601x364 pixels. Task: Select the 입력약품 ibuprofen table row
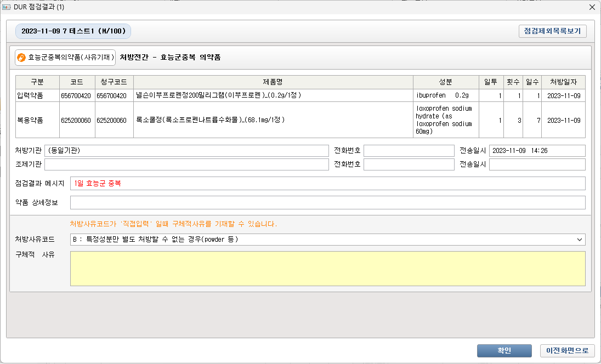click(x=273, y=95)
